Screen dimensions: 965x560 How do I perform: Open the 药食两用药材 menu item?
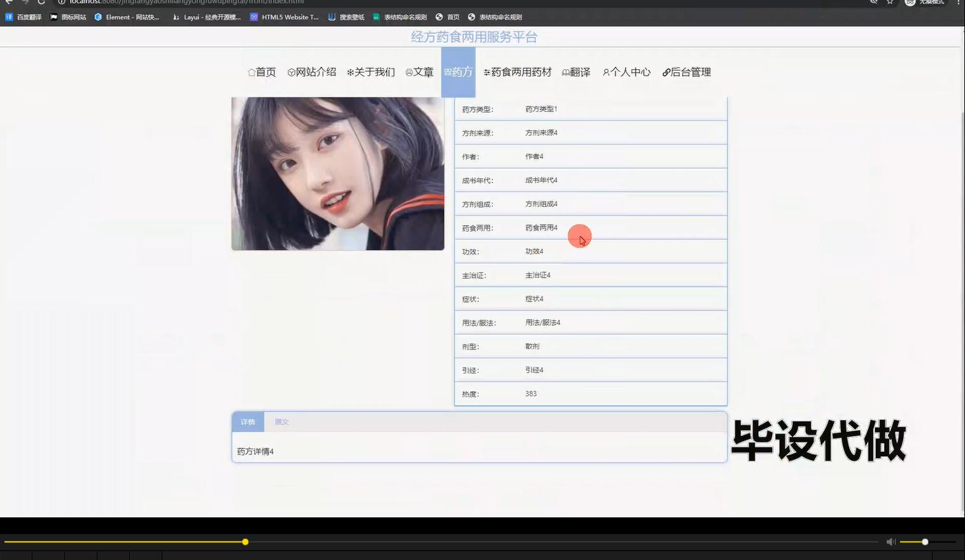tap(518, 72)
